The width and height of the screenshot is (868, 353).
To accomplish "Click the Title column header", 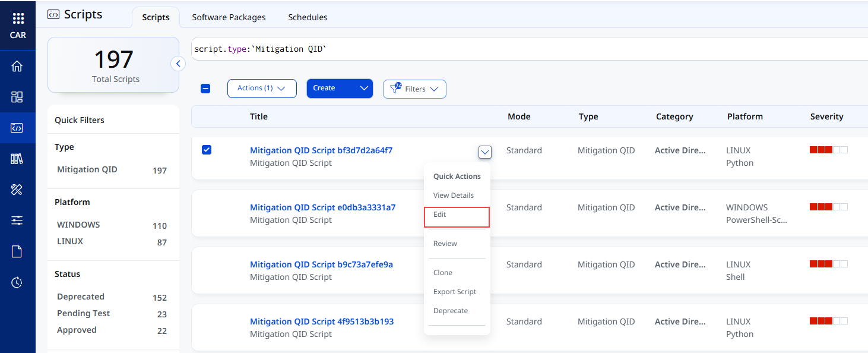I will click(x=259, y=116).
